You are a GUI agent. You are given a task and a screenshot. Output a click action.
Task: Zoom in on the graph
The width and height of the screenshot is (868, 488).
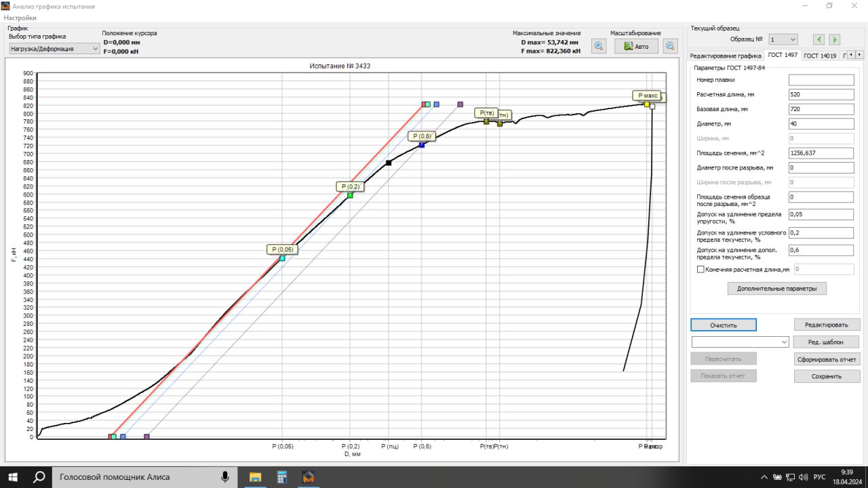599,46
